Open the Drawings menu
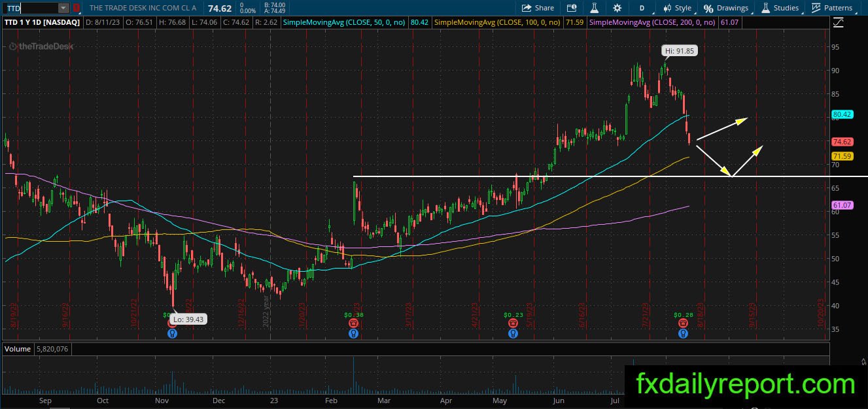The width and height of the screenshot is (868, 409). coord(725,8)
